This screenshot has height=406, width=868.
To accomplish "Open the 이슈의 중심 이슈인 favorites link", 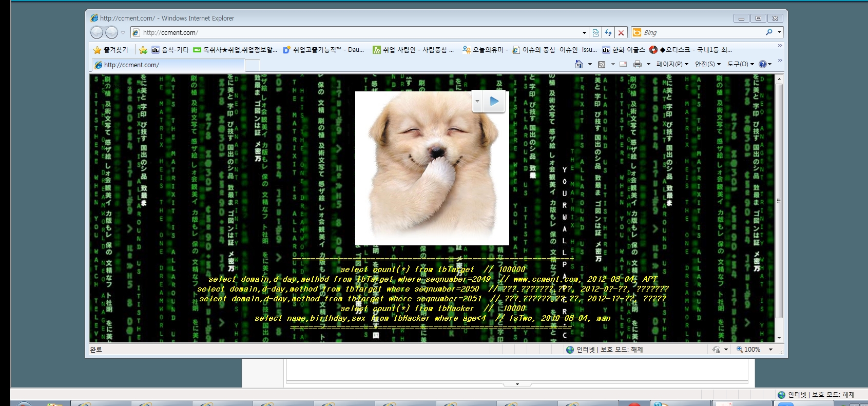I will point(555,50).
